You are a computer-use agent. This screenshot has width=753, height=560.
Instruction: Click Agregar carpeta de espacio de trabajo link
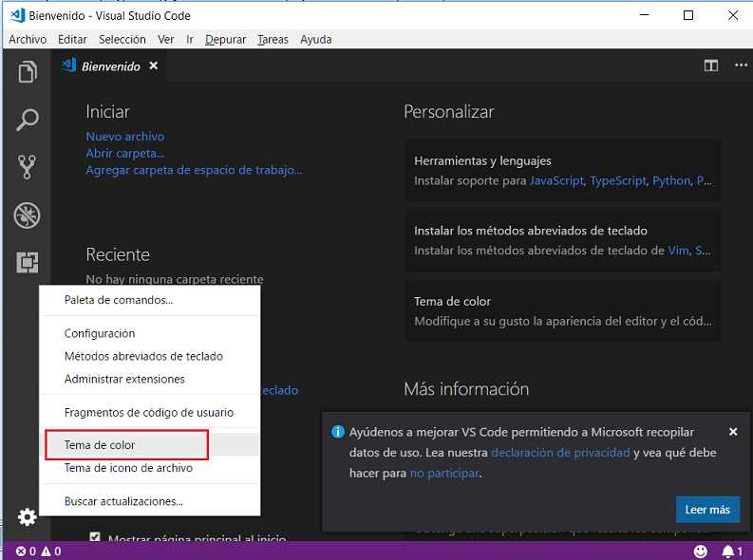195,170
